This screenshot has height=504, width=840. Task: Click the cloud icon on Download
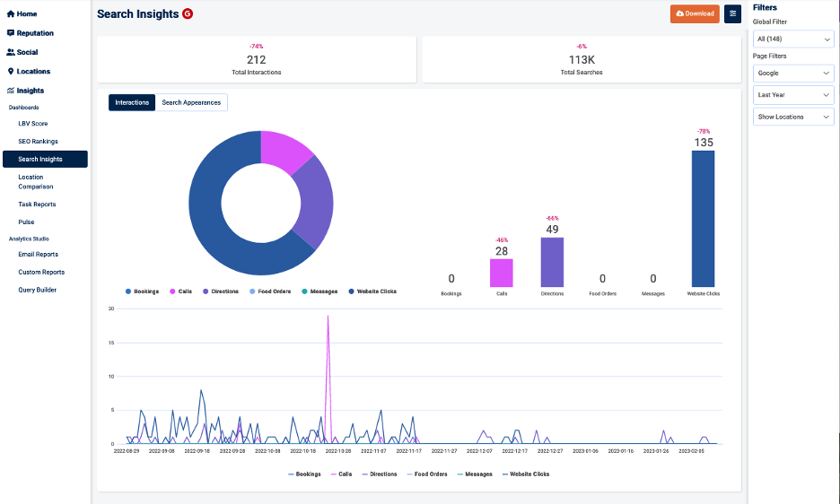coord(680,13)
